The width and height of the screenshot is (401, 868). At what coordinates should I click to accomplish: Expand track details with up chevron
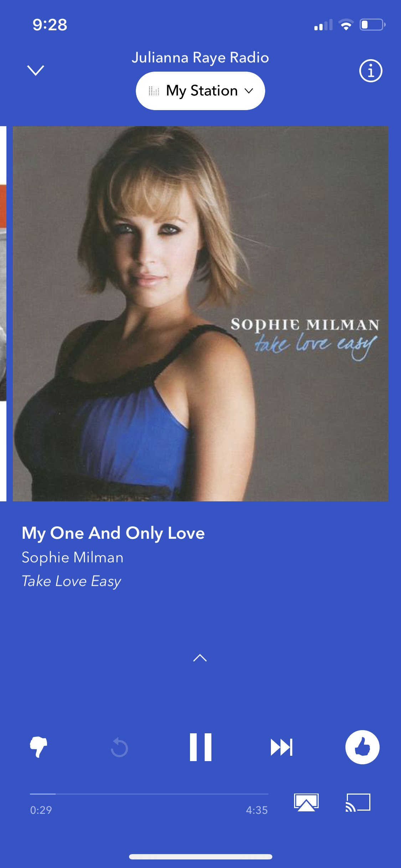click(200, 658)
